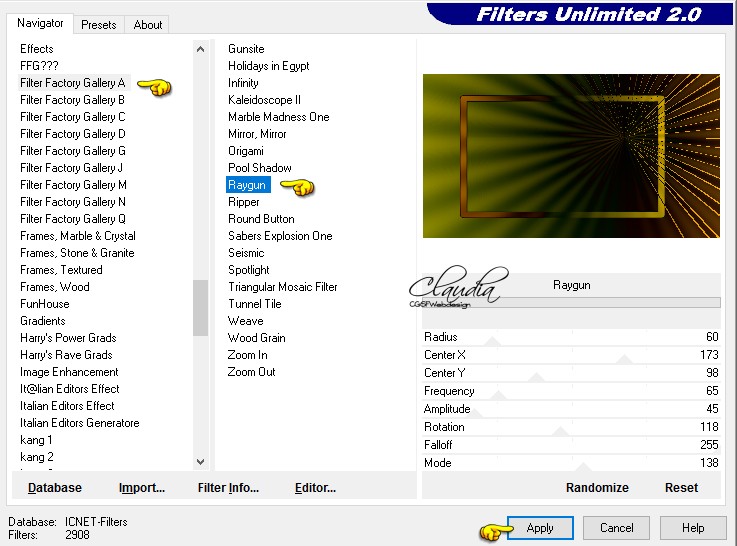The height and width of the screenshot is (546, 737).
Task: Reset the filter settings
Action: point(681,488)
